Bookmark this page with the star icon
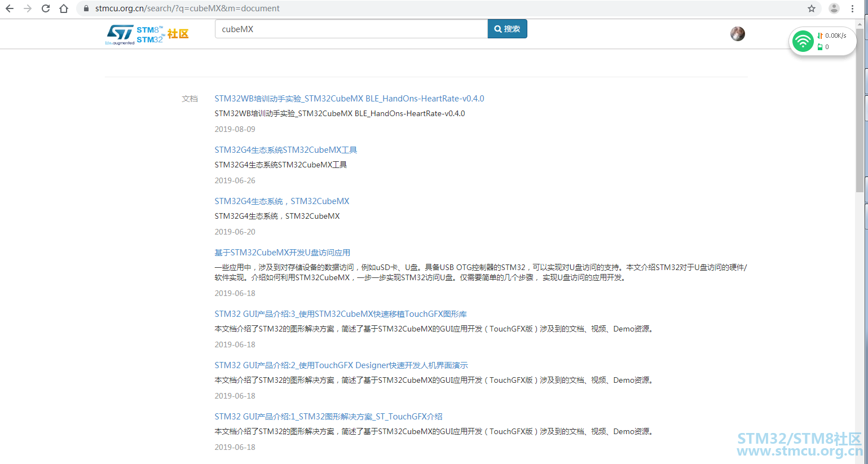This screenshot has height=464, width=868. (x=812, y=8)
